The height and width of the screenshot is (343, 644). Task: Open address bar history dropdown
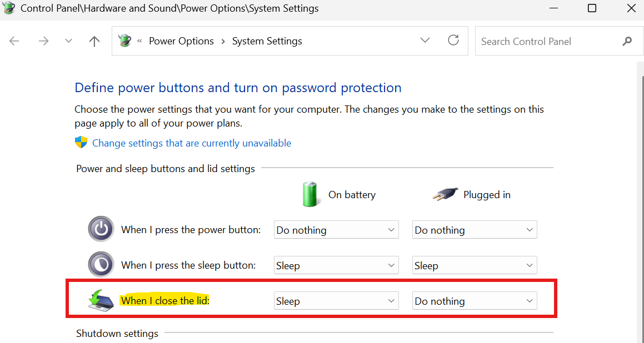pos(425,40)
